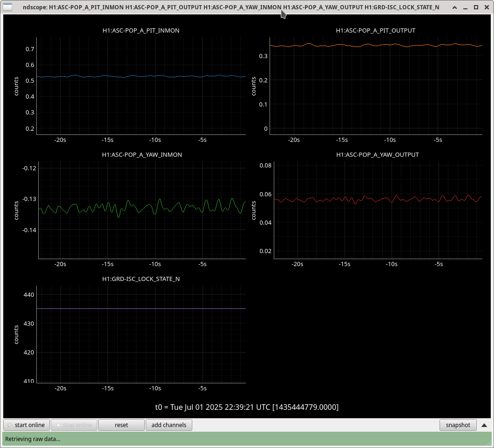Screen dimensions: 494x448
Task: Minimize the ndscope window
Action: coord(465,7)
